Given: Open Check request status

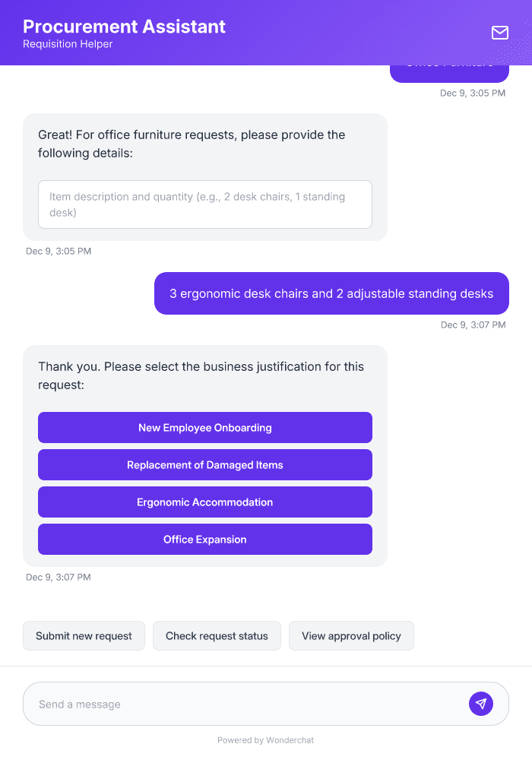Looking at the screenshot, I should 217,635.
